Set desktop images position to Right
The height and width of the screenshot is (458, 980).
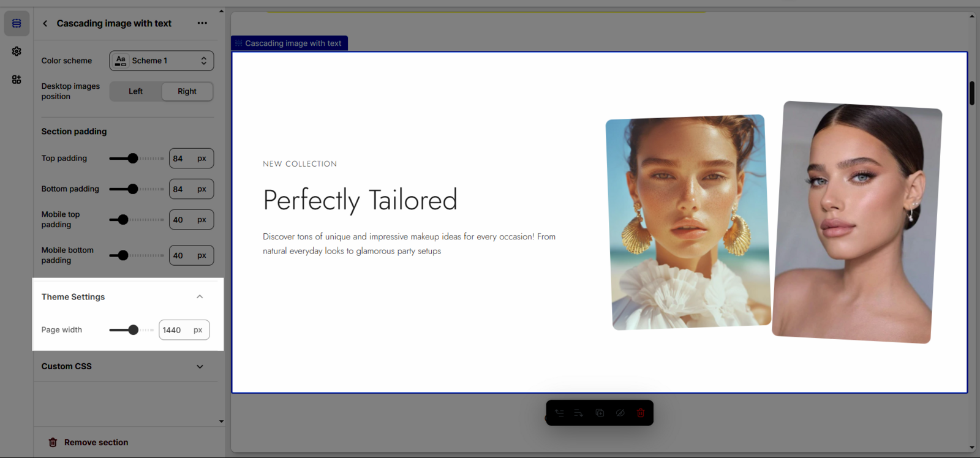[187, 91]
